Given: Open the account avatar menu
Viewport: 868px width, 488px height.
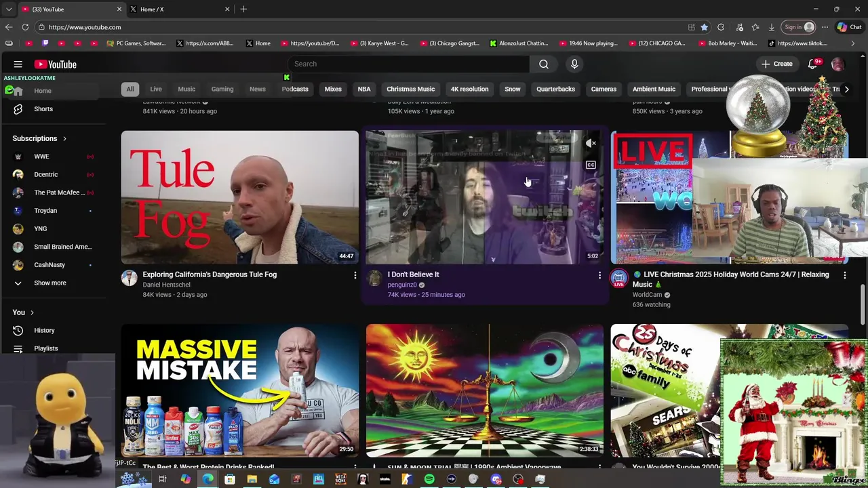Looking at the screenshot, I should click(838, 64).
